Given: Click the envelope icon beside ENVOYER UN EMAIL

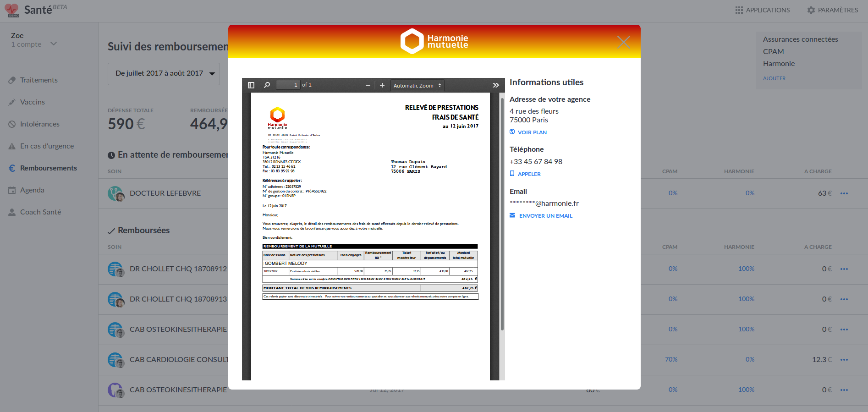Looking at the screenshot, I should pyautogui.click(x=512, y=215).
